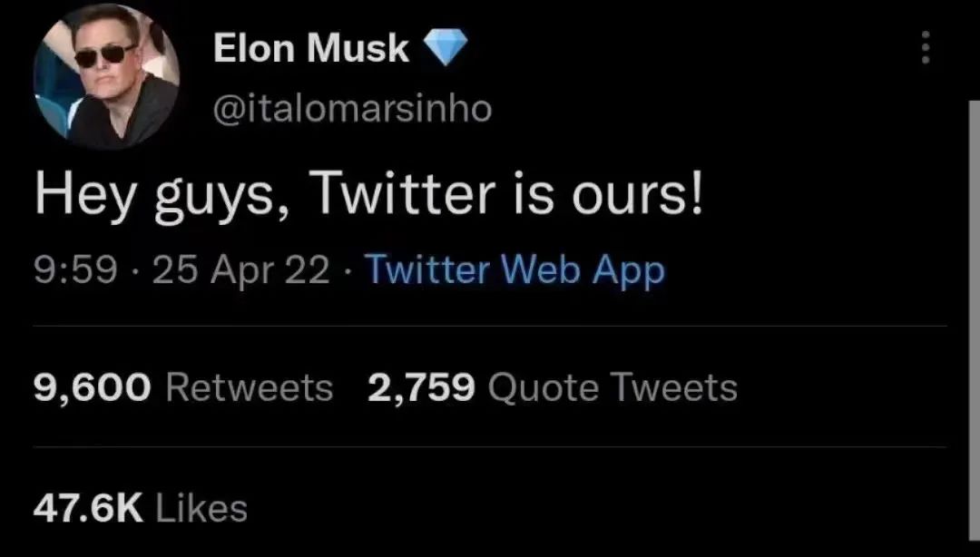Open the "Twitter Web App" source link
The image size is (980, 557).
[x=514, y=270]
